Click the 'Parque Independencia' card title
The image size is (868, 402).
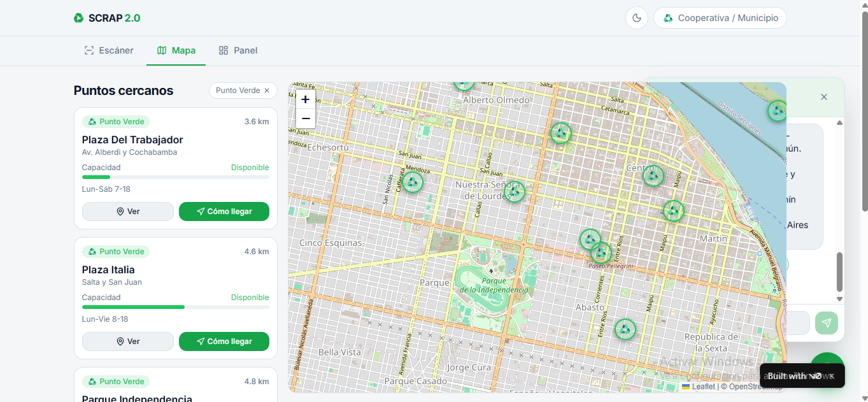137,398
